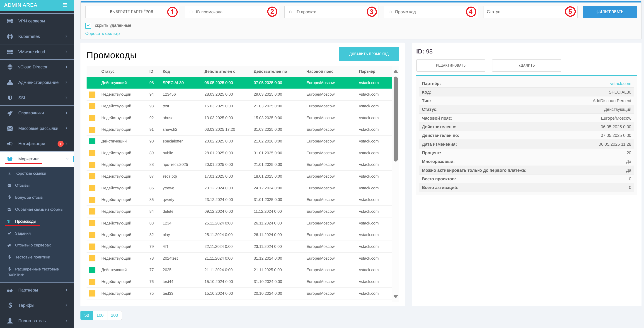Click the Тарифы dollar icon
The image size is (644, 328).
pos(10,306)
